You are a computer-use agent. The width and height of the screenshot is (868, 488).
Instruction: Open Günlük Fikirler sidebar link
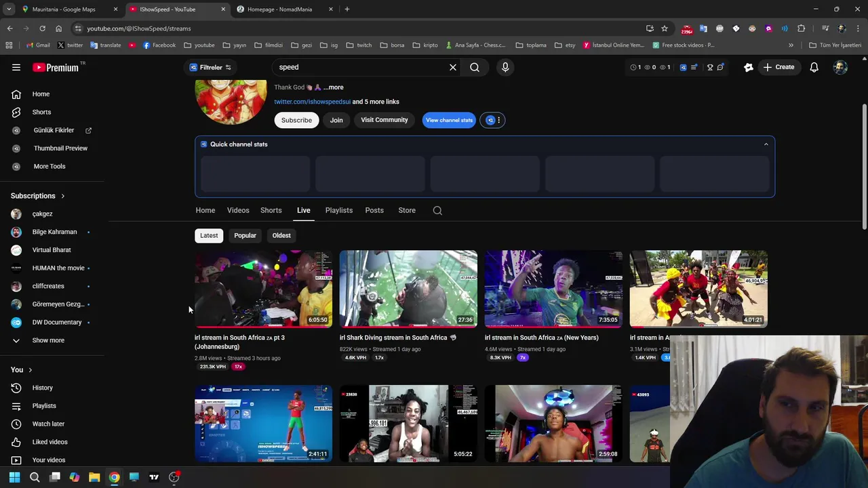coord(52,130)
